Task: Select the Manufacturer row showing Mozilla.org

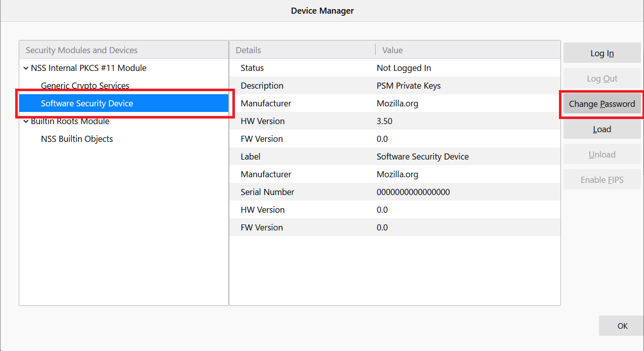Action: coord(354,103)
